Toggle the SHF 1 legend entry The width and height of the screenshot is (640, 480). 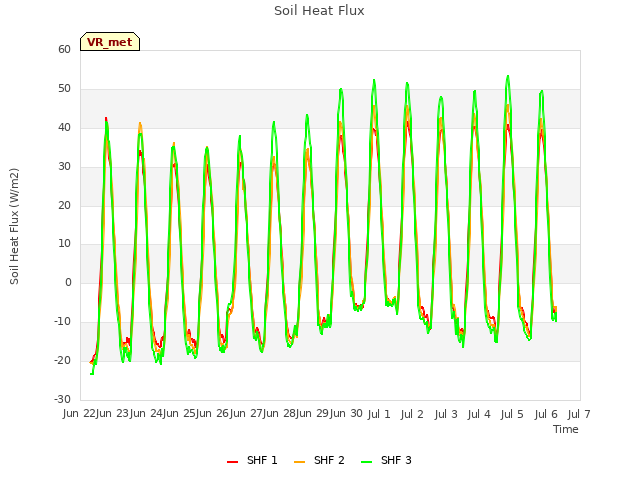point(252,460)
